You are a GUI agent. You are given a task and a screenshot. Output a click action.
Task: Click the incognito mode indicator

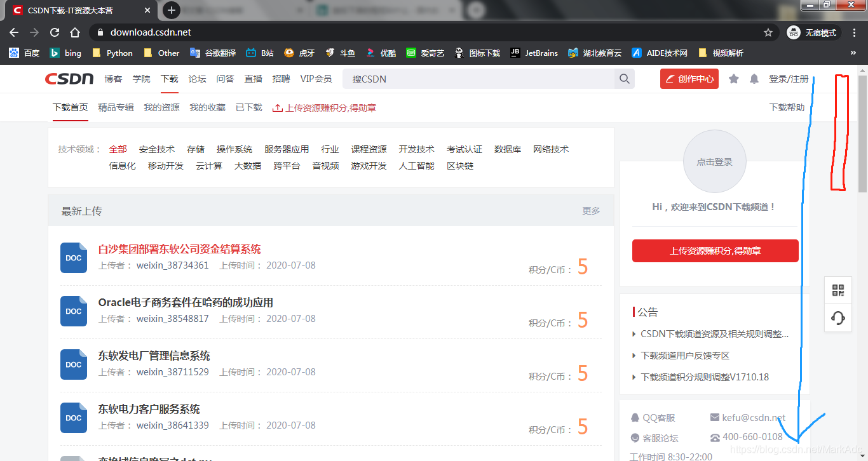[x=813, y=32]
